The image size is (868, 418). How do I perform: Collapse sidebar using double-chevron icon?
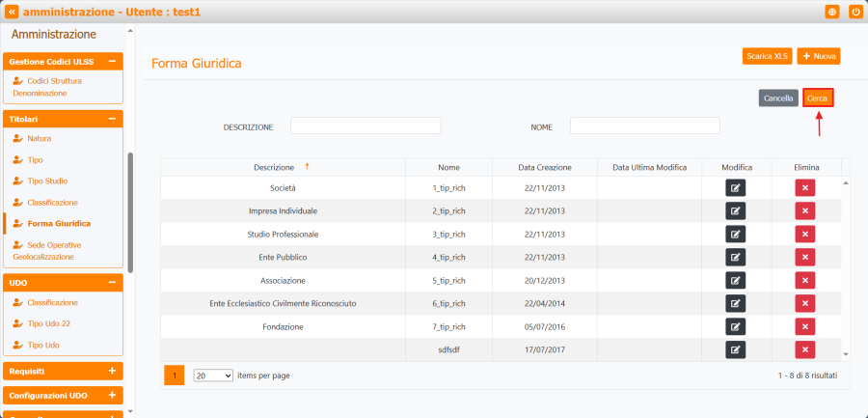click(12, 12)
